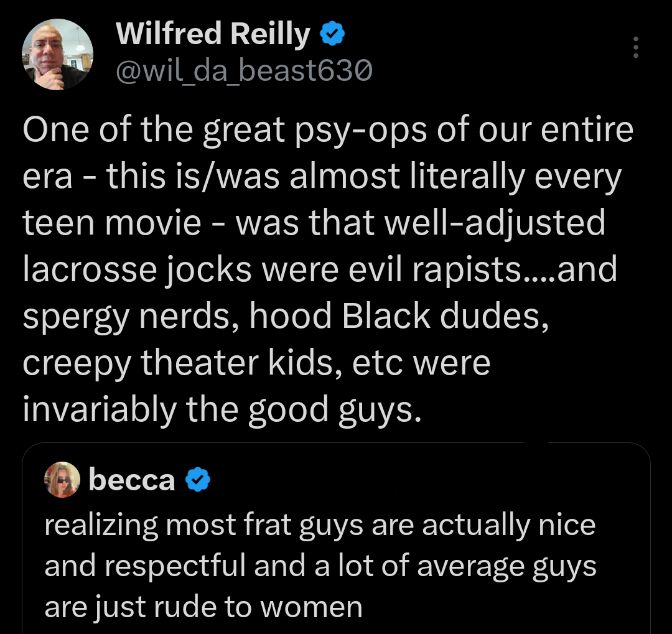Click becca's verification badge in quoted tweet
The width and height of the screenshot is (672, 634).
coord(198,479)
